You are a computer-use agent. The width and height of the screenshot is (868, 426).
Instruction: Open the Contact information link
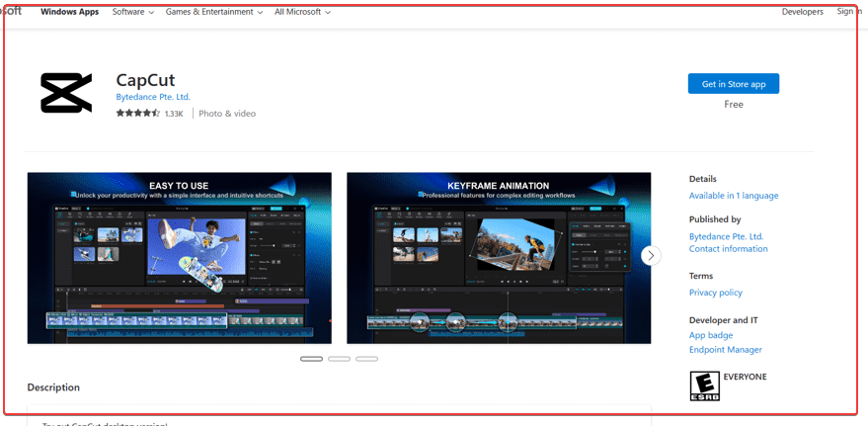[729, 249]
